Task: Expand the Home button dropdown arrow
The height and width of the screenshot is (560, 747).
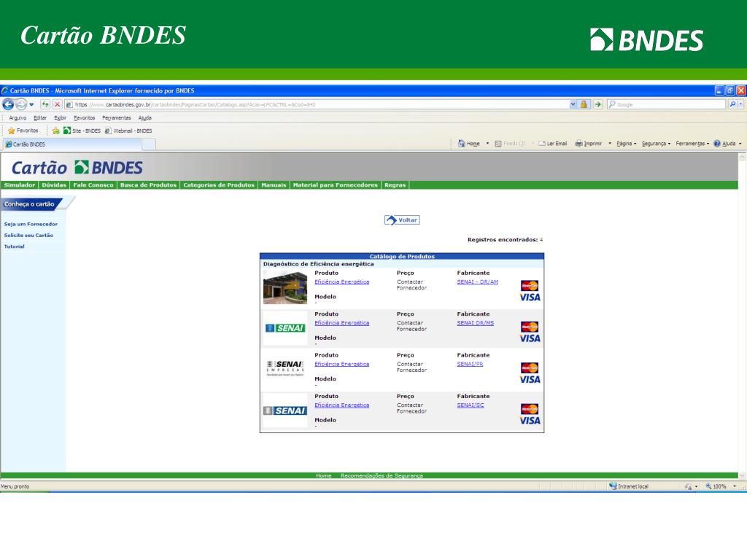Action: [x=487, y=144]
